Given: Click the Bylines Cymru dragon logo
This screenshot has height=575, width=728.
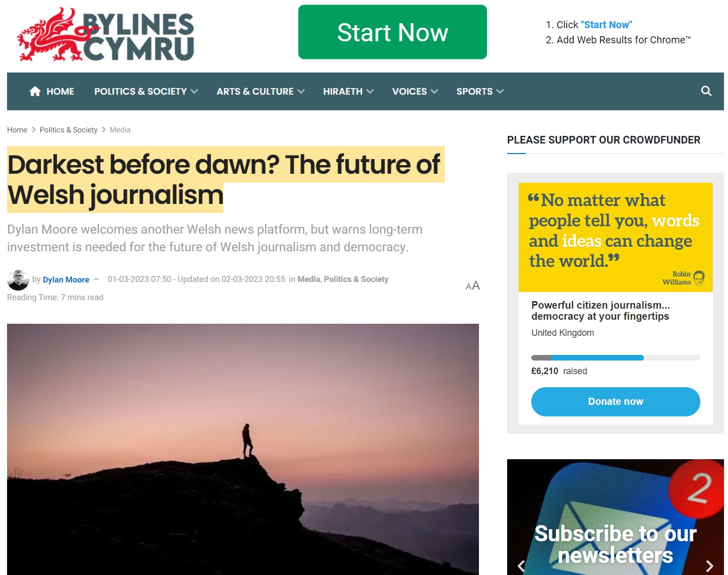Looking at the screenshot, I should (106, 35).
